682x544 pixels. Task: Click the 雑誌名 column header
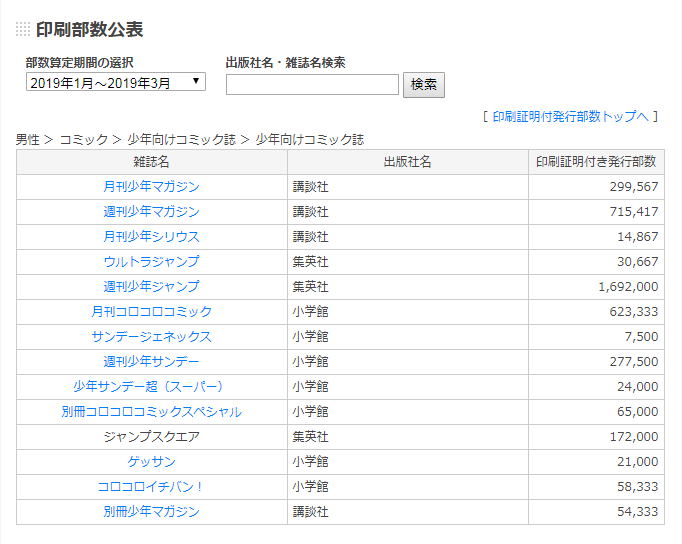point(151,162)
